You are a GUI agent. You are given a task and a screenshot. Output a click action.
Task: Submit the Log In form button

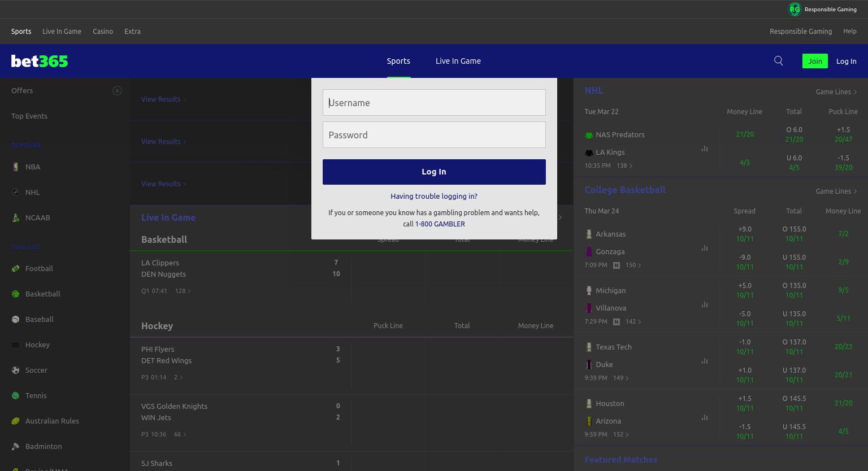(x=434, y=172)
